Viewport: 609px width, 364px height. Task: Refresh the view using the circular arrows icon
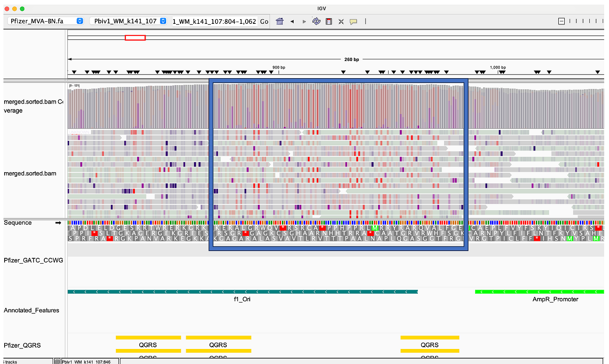[316, 21]
